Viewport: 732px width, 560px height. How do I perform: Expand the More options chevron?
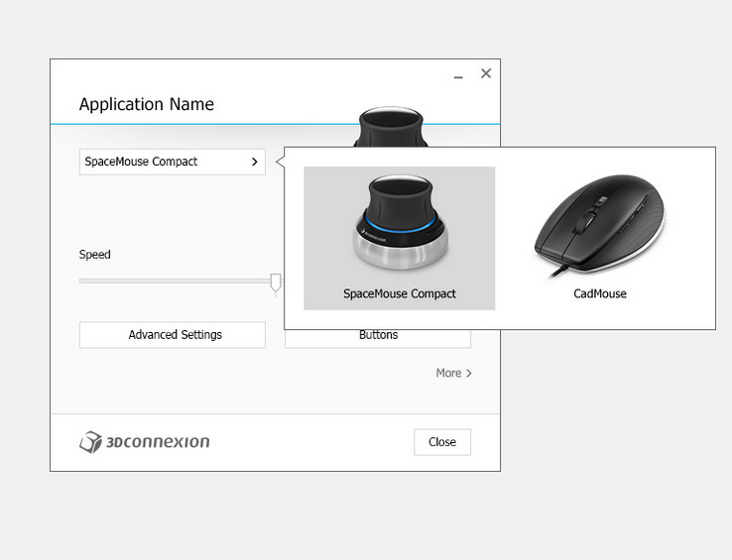(468, 374)
